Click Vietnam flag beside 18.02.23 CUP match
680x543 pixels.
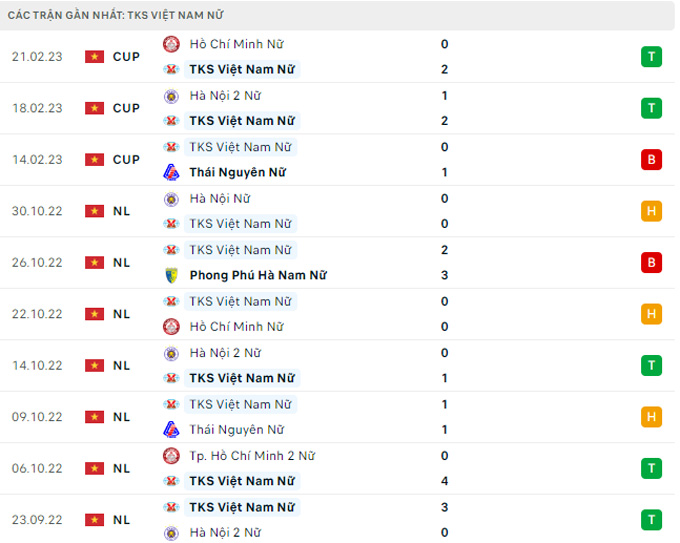[94, 108]
